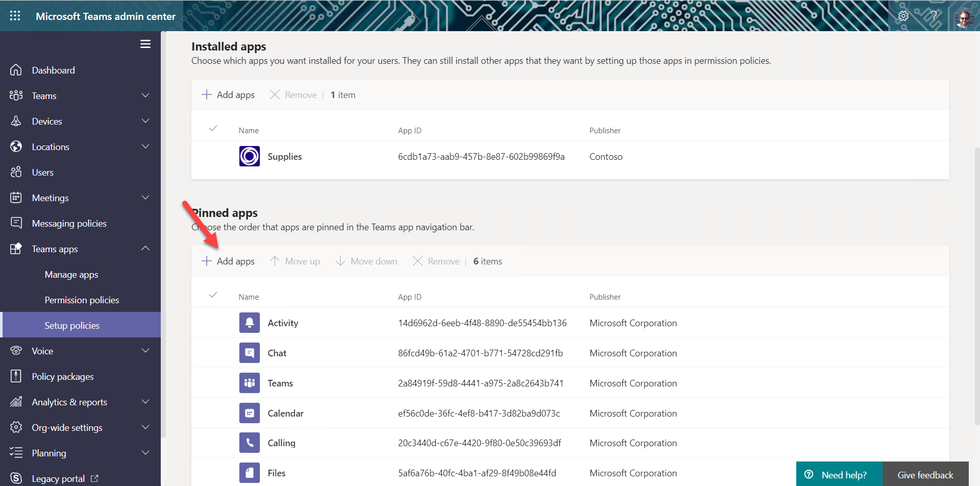This screenshot has width=980, height=486.
Task: Click the Legacy portal Skype icon
Action: point(16,478)
